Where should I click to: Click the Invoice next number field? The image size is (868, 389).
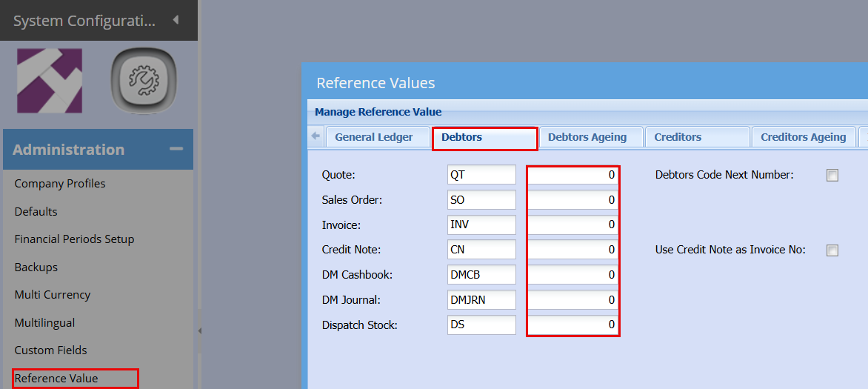[573, 225]
